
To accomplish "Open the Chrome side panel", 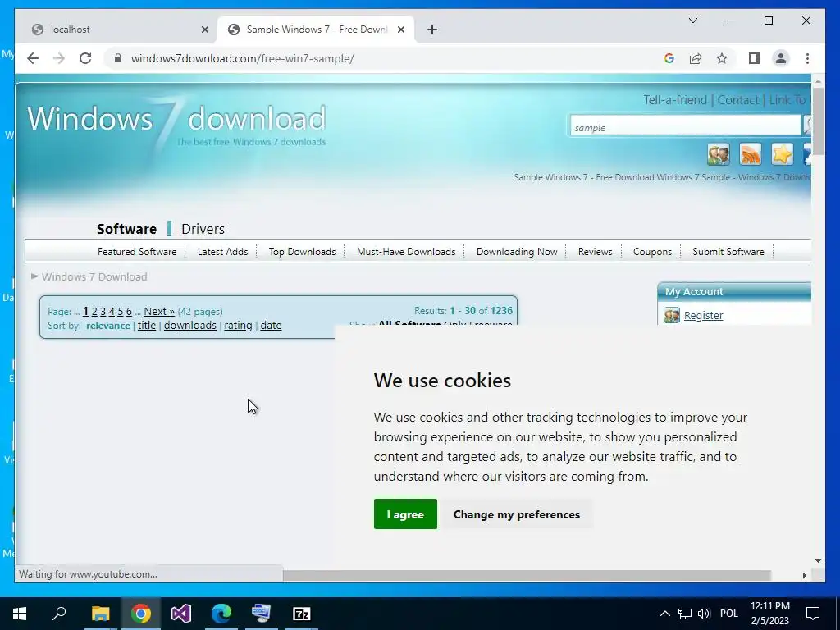I will click(x=755, y=58).
